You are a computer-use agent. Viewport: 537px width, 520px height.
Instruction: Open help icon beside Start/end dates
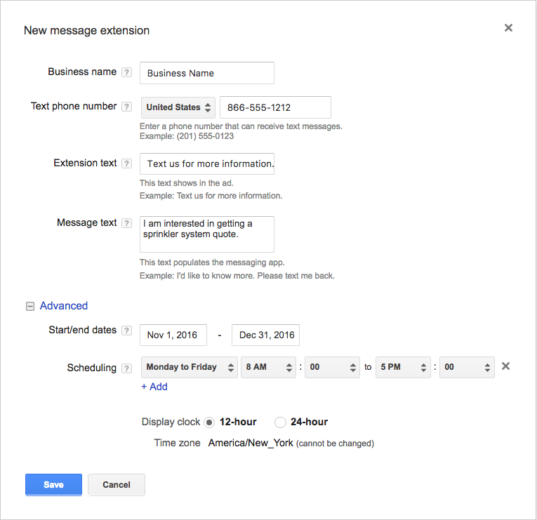point(127,331)
